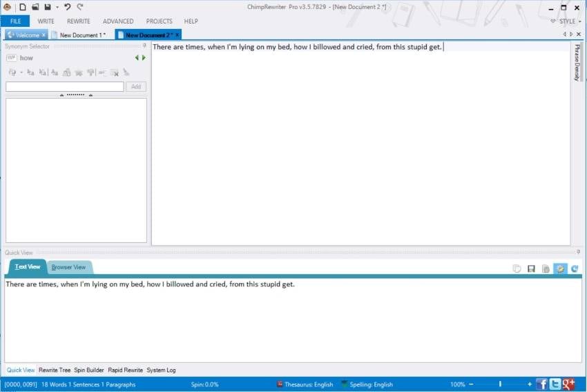
Task: Click the synonym toolbar icon right of separator
Action: (x=102, y=72)
